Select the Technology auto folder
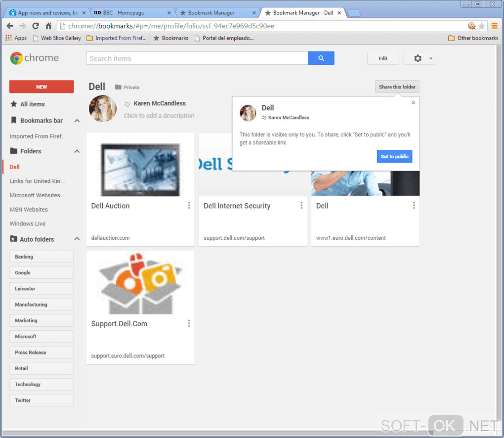The image size is (504, 438). 42,384
